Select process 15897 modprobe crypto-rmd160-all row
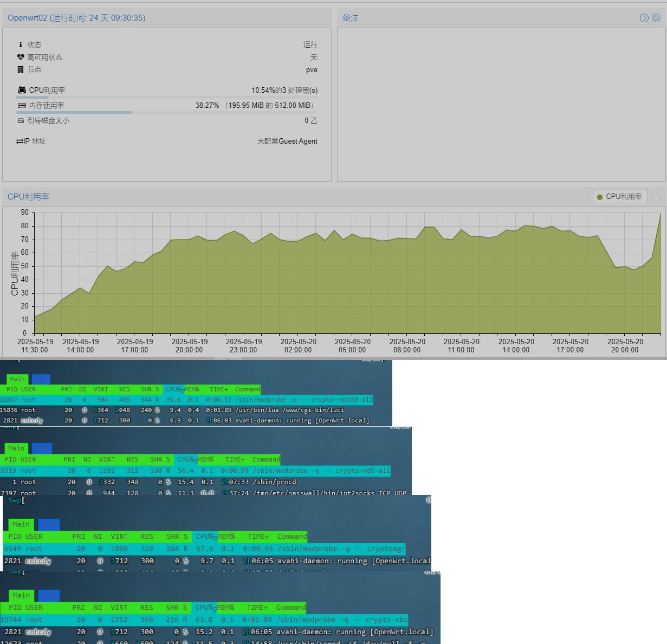Screen dimensions: 667x644 coord(186,400)
